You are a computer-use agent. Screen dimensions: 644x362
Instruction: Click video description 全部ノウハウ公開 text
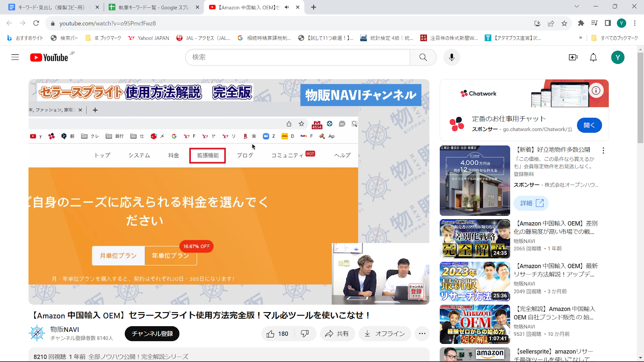coord(138,357)
